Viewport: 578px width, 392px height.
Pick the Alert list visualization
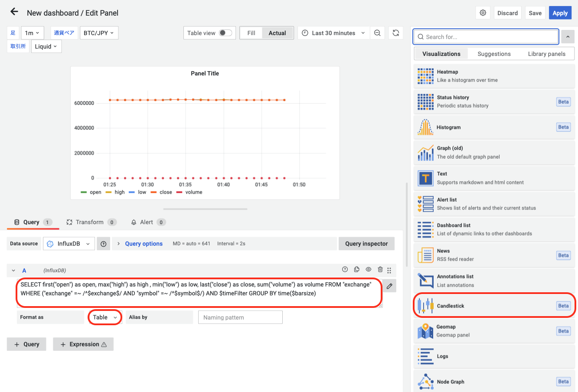click(494, 204)
